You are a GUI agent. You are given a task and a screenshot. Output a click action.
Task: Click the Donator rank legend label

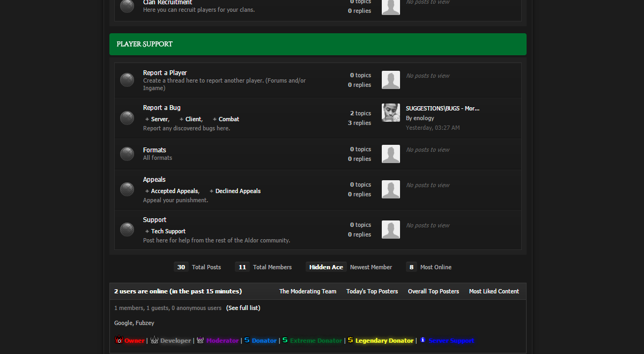pos(264,341)
